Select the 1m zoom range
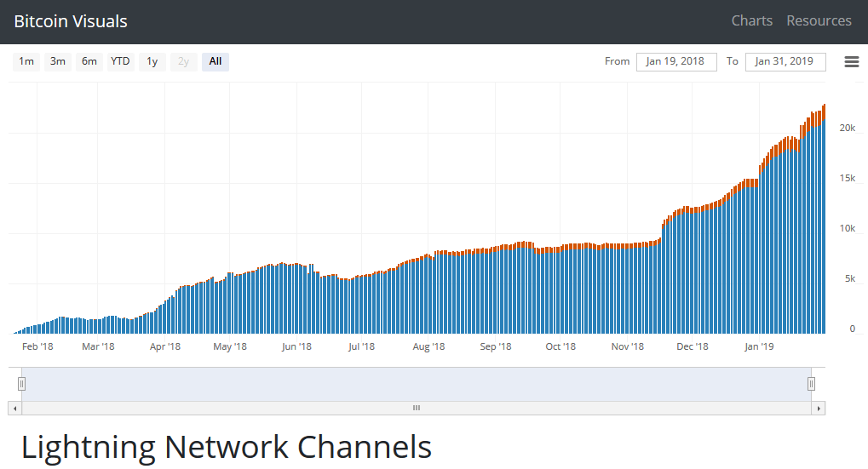 click(26, 61)
